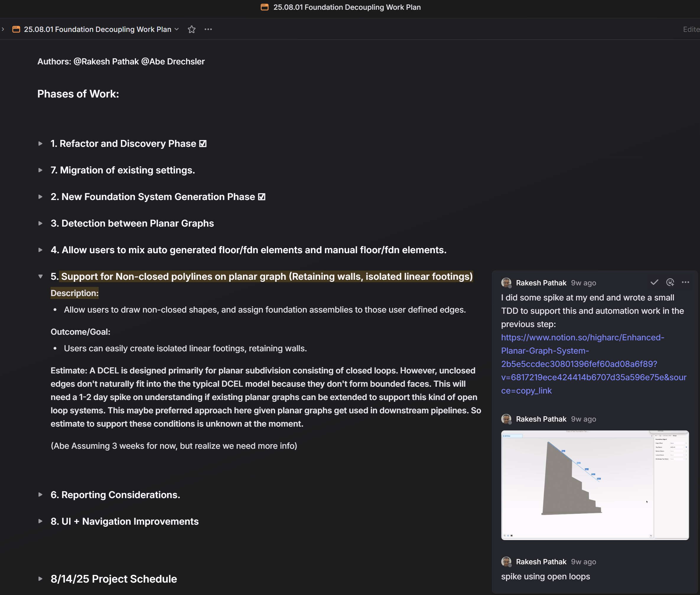Expand Migration of existing settings toggle
The image size is (700, 595).
click(x=40, y=170)
